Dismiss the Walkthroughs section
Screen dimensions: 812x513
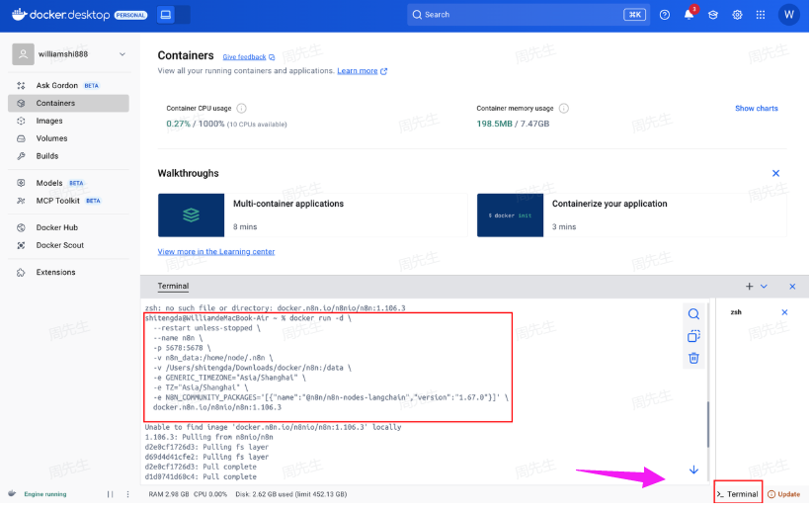[x=775, y=173]
